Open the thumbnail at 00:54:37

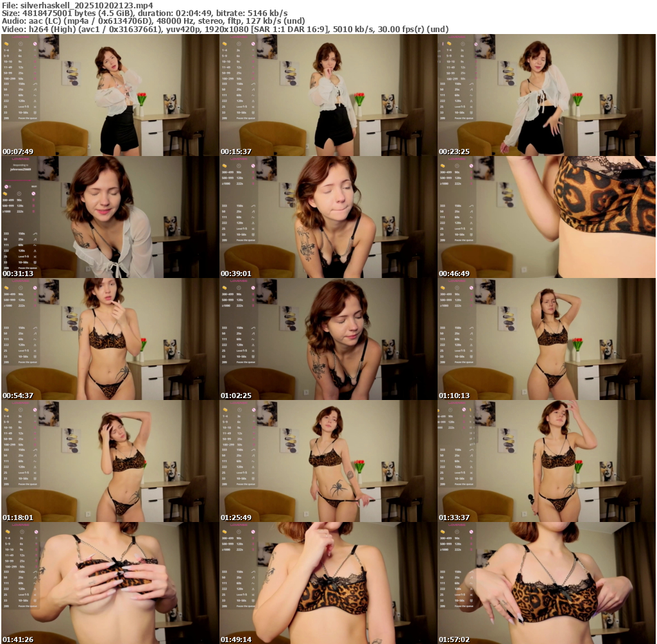point(110,339)
